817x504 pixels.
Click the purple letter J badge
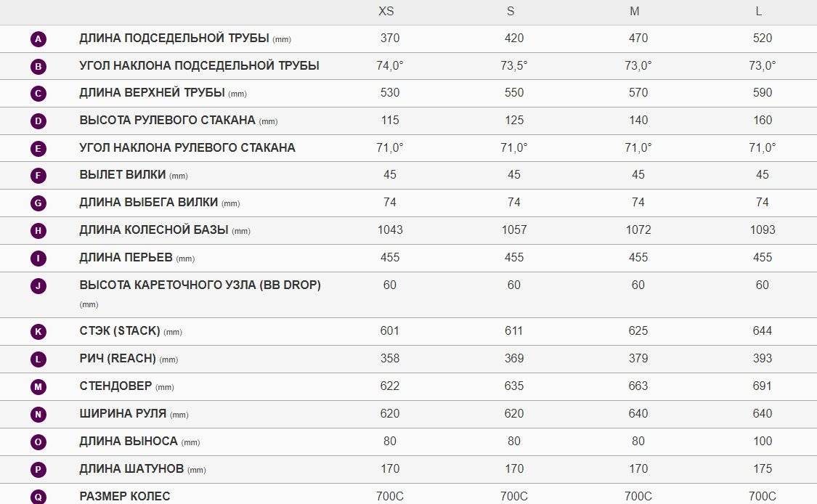point(38,286)
